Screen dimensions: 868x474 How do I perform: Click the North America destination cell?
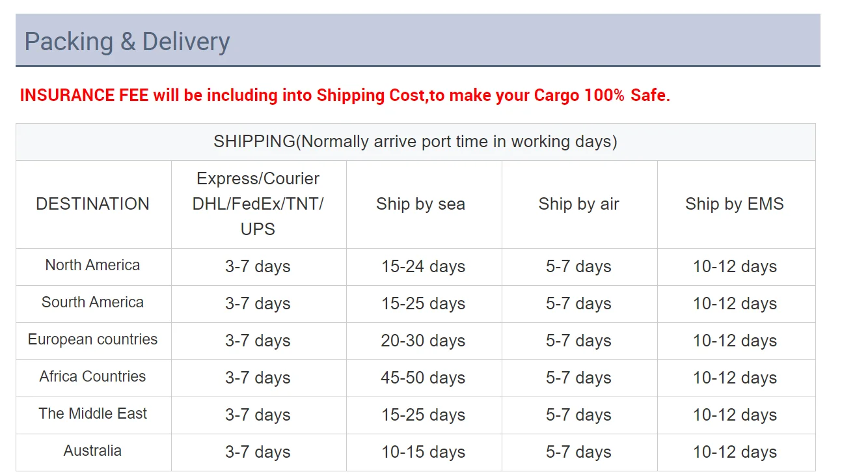tap(93, 266)
